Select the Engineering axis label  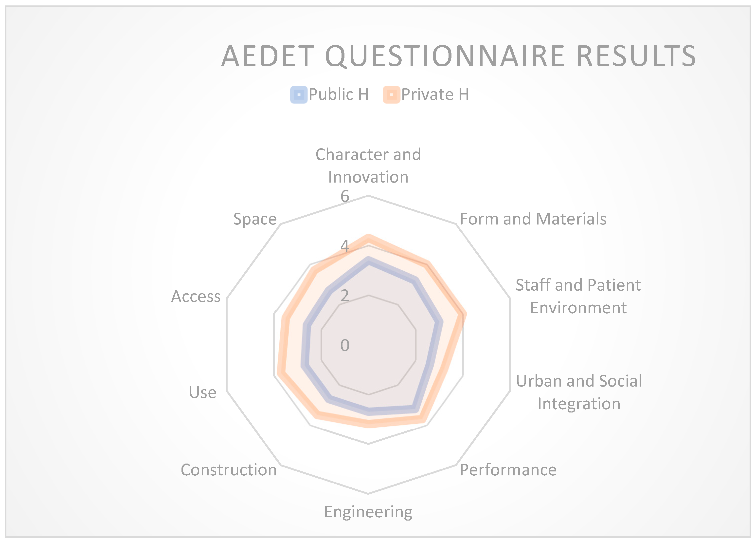pyautogui.click(x=368, y=512)
